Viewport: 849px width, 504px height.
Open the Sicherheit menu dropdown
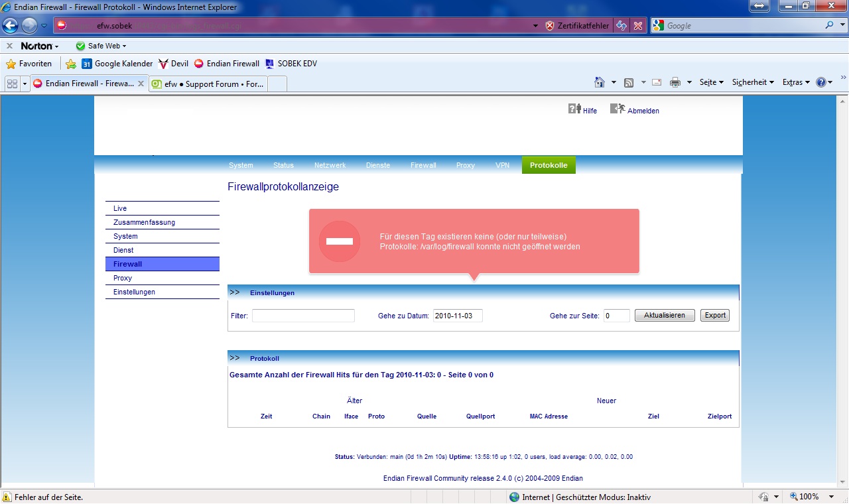point(753,83)
